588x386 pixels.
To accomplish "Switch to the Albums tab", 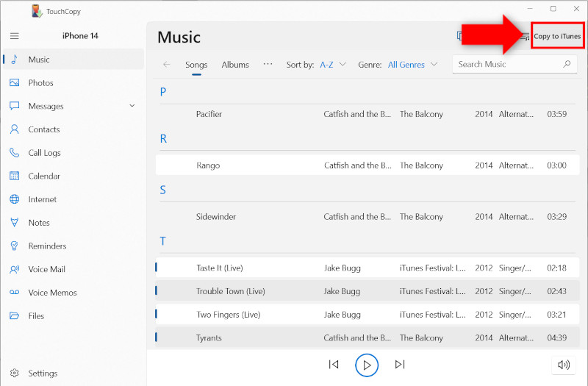I will point(235,65).
